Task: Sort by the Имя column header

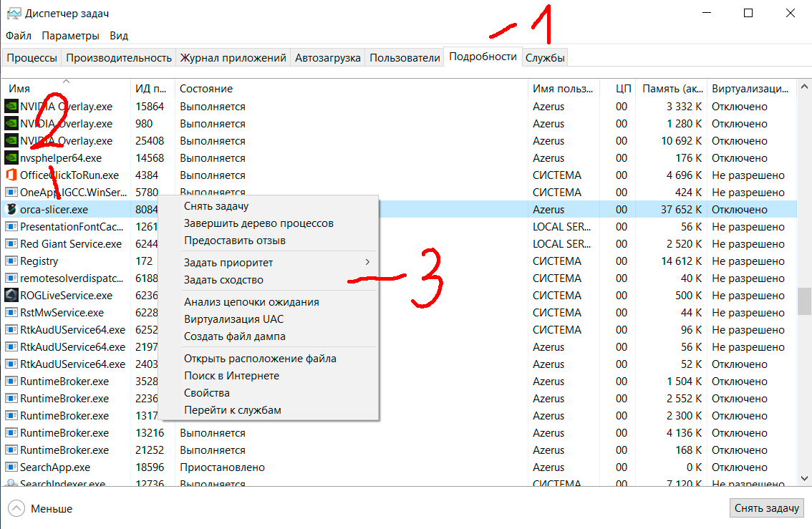Action: 66,89
